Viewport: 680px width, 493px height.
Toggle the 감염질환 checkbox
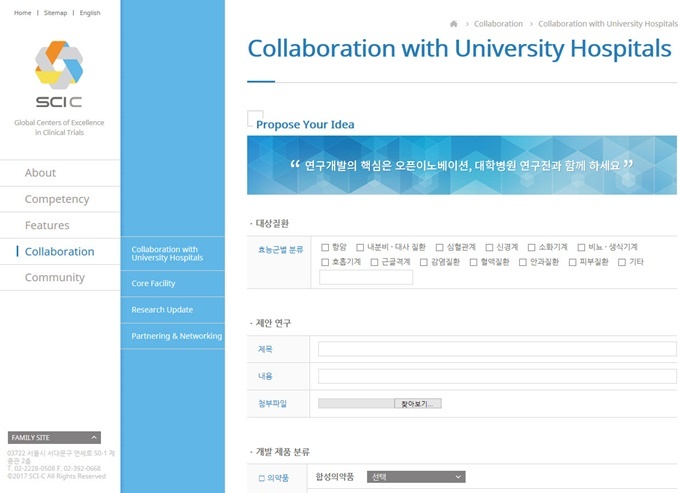tap(423, 262)
